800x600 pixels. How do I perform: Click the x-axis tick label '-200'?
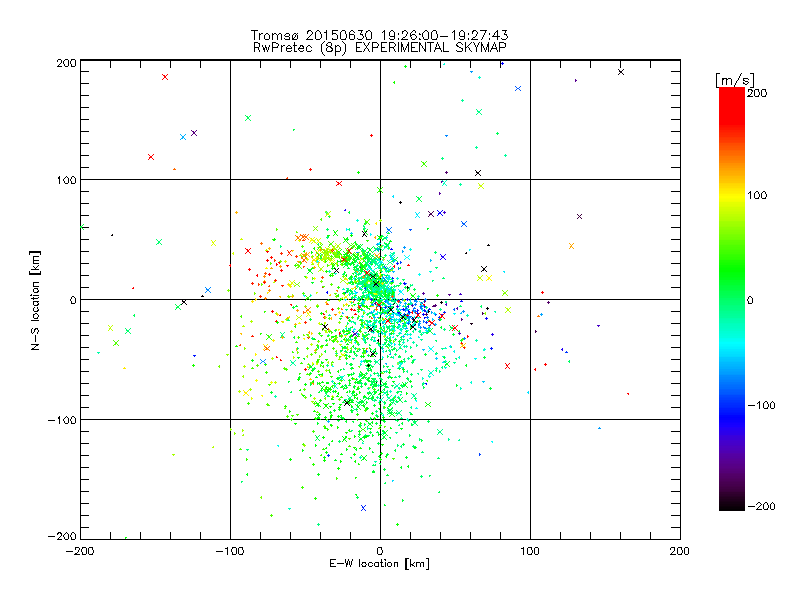[x=80, y=551]
